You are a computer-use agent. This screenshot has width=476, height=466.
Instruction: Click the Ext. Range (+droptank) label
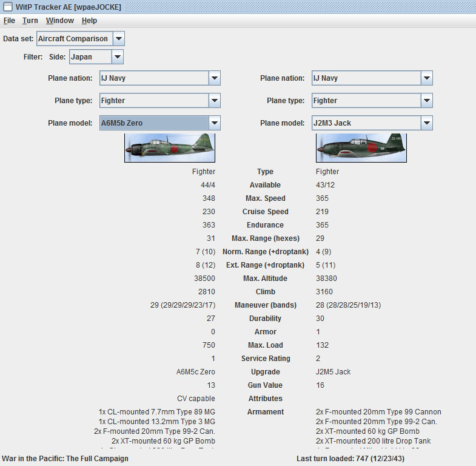(266, 265)
